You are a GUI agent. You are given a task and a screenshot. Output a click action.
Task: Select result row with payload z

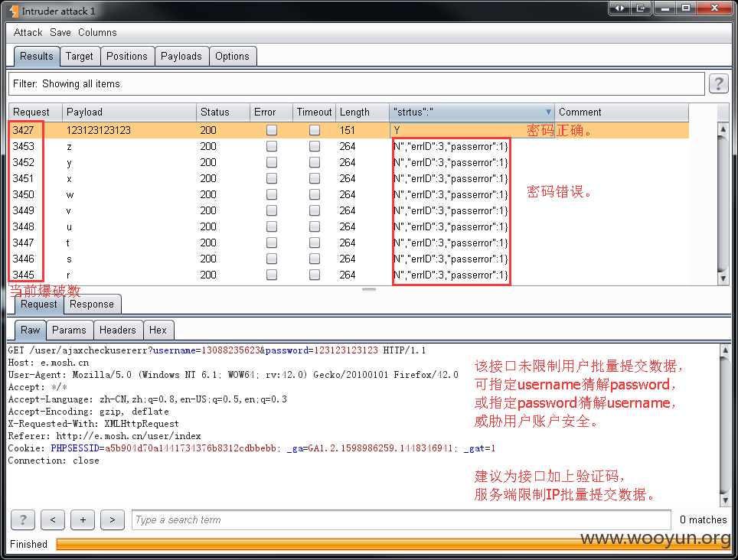pyautogui.click(x=349, y=146)
